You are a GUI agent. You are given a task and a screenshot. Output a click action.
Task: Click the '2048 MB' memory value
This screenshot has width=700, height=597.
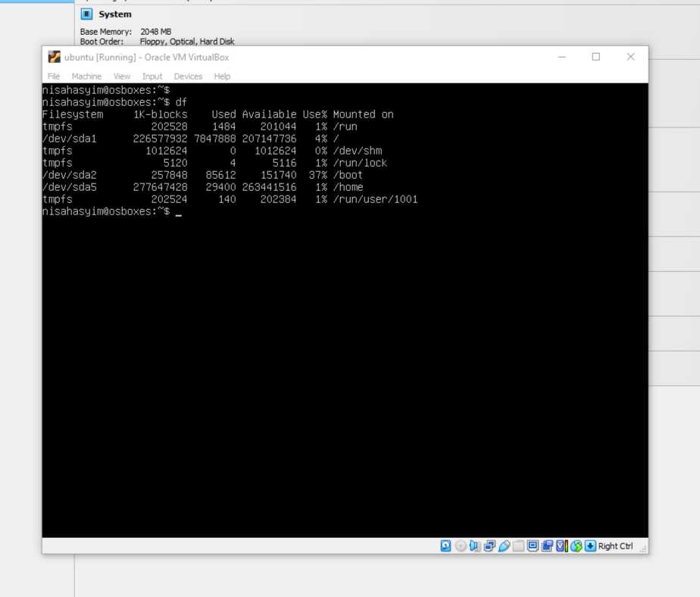[156, 32]
